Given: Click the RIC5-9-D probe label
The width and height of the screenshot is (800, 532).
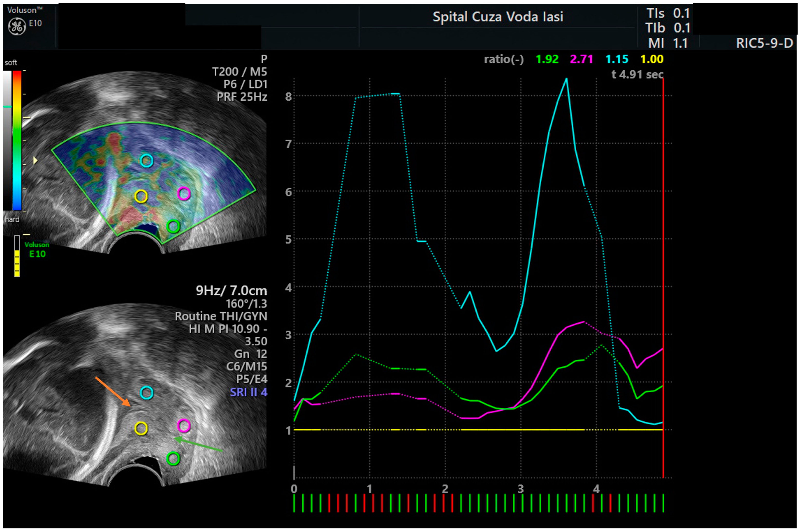Looking at the screenshot, I should pyautogui.click(x=764, y=43).
